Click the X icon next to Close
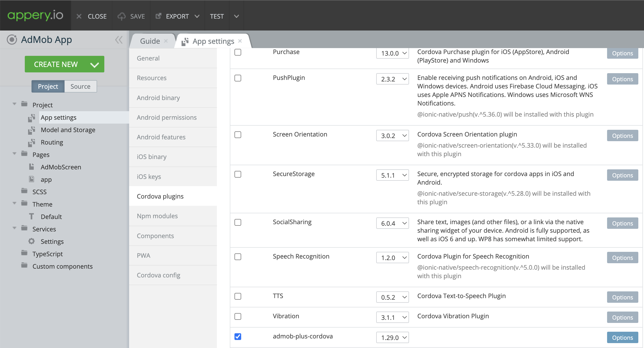 point(79,16)
